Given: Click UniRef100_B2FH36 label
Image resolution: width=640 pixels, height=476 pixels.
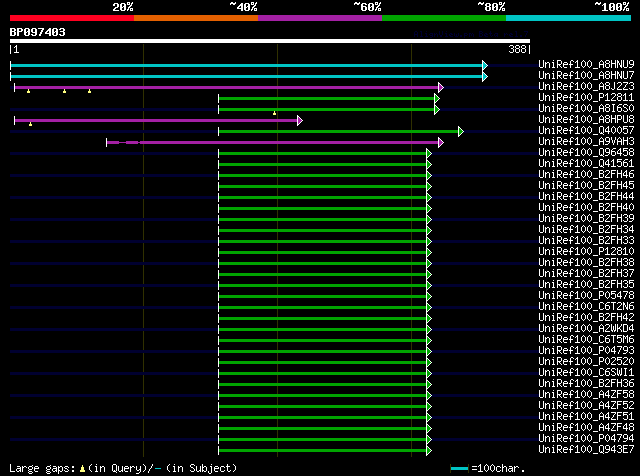Looking at the screenshot, I should 586,384.
